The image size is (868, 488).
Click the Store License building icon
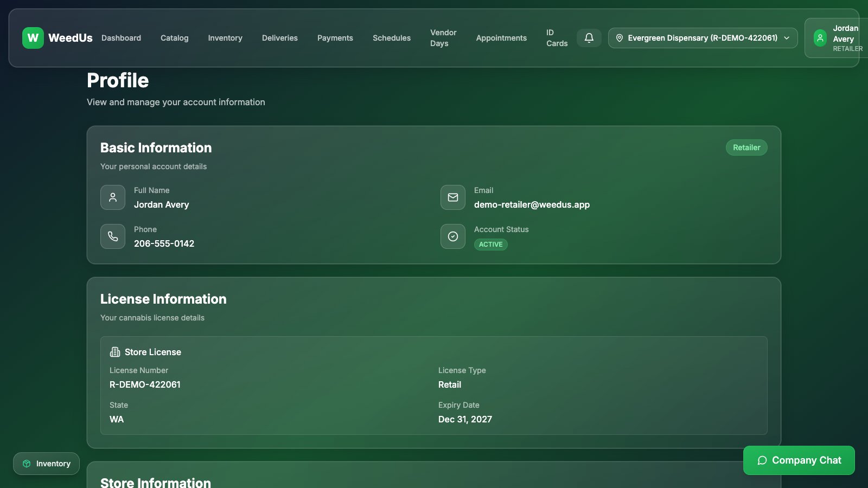[x=115, y=352]
